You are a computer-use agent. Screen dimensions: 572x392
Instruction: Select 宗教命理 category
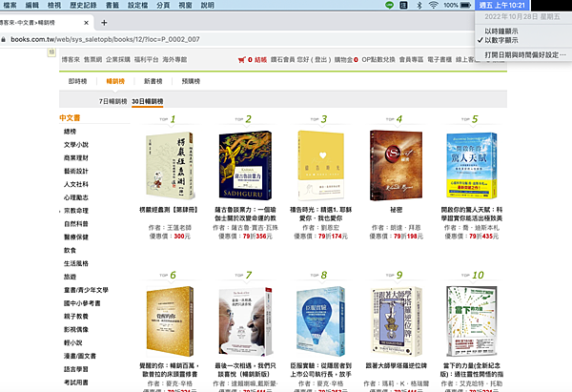pyautogui.click(x=76, y=211)
